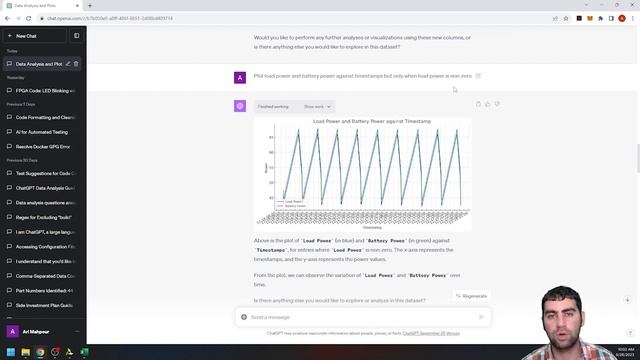
Task: Open a new browser tab with the plus button
Action: pyautogui.click(x=90, y=6)
